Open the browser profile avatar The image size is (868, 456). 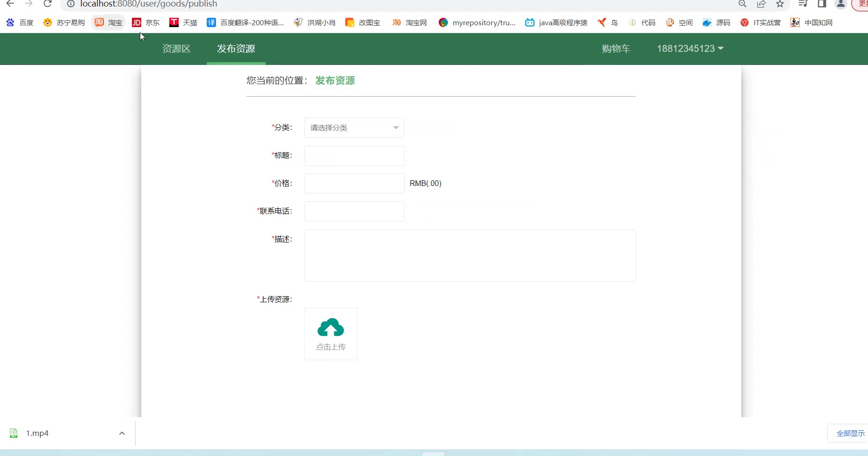tap(841, 4)
